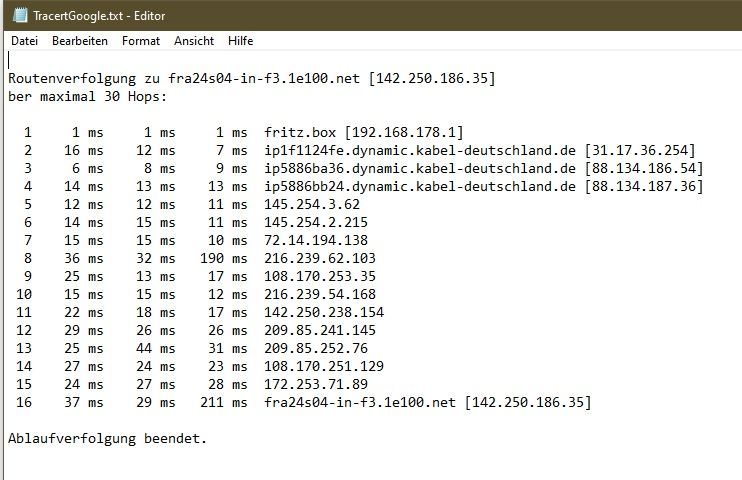Open the Datei menu

point(25,41)
